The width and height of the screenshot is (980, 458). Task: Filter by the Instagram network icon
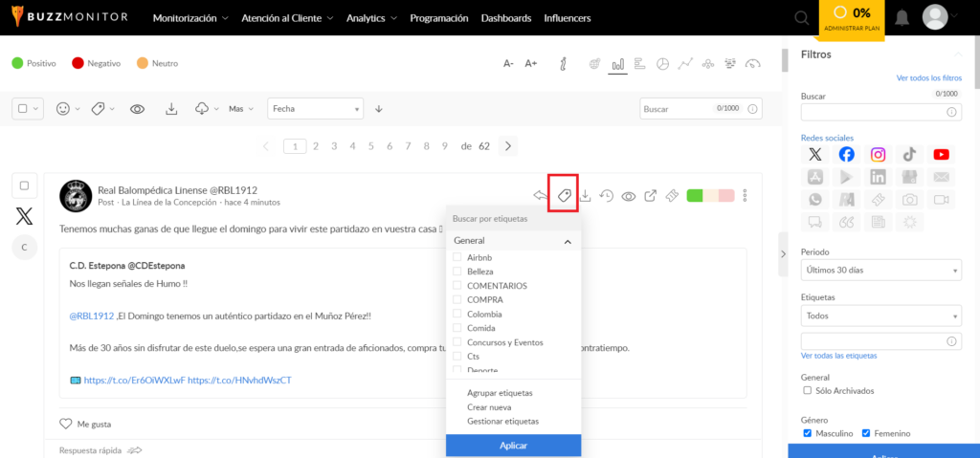point(879,154)
